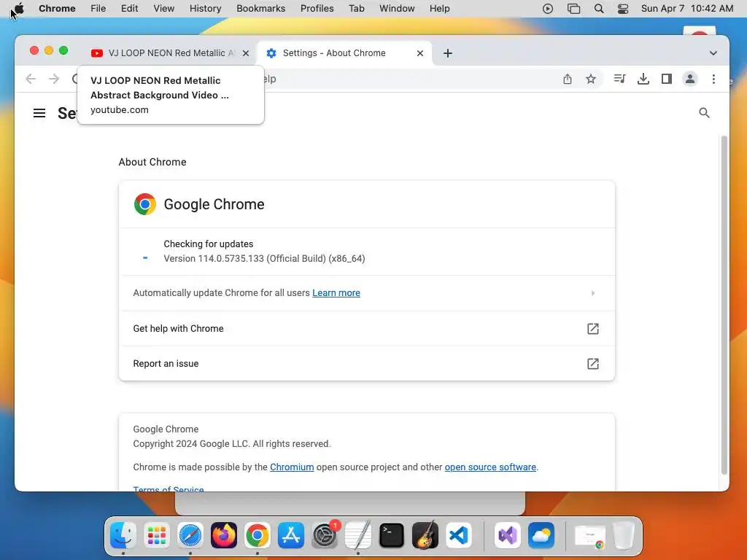Click the Checking for updates text
The width and height of the screenshot is (747, 560).
pyautogui.click(x=208, y=244)
